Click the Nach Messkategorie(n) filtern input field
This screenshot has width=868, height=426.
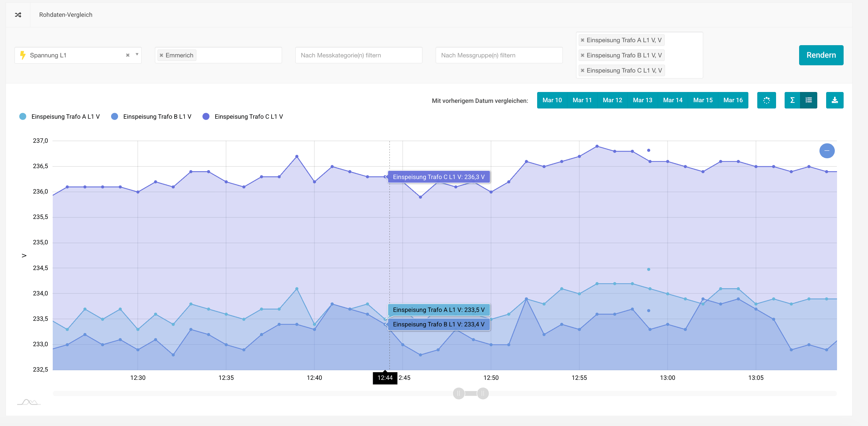pos(358,55)
